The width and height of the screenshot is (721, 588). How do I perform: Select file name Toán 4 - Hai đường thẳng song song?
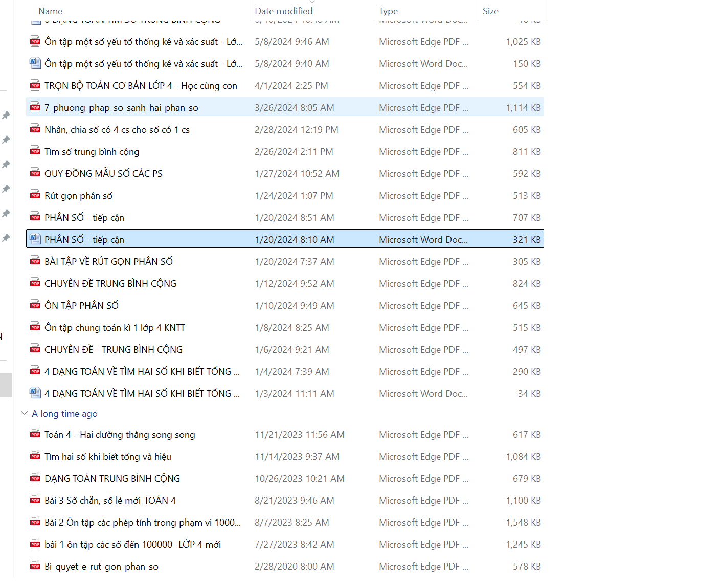[120, 435]
